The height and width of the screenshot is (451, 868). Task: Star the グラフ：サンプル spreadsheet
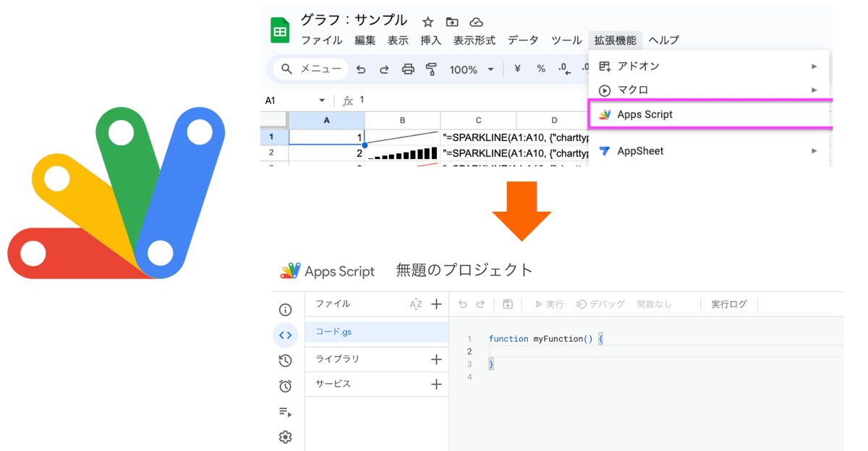point(427,22)
